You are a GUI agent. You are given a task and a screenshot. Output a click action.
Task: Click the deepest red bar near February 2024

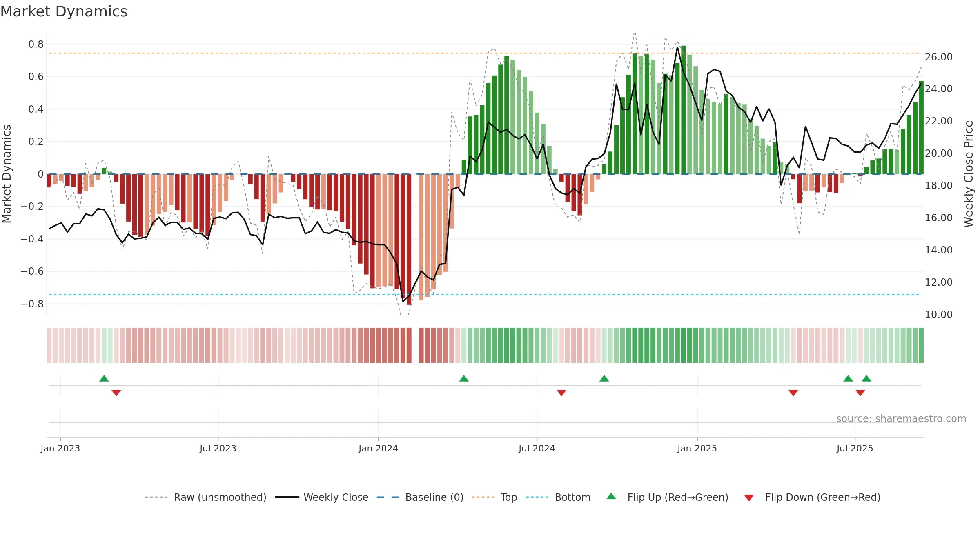409,240
